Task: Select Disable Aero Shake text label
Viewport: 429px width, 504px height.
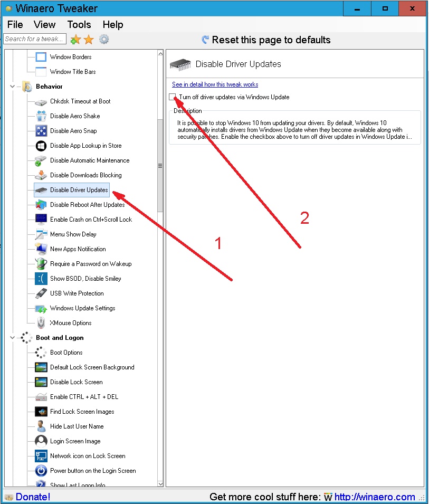Action: click(75, 116)
